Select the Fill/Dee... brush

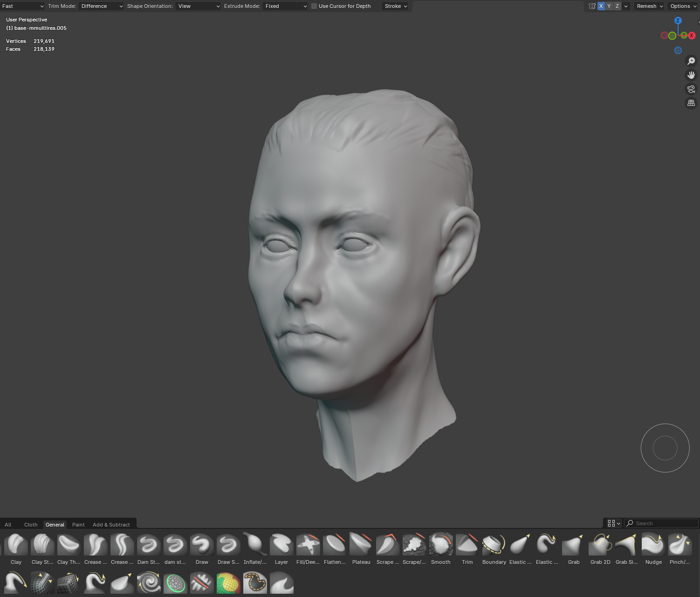click(308, 549)
